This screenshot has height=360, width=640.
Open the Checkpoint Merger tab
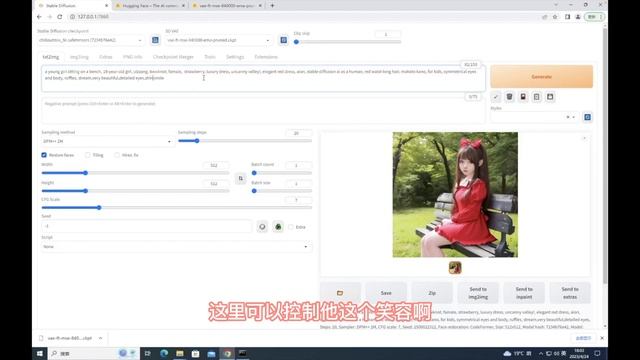pos(173,57)
